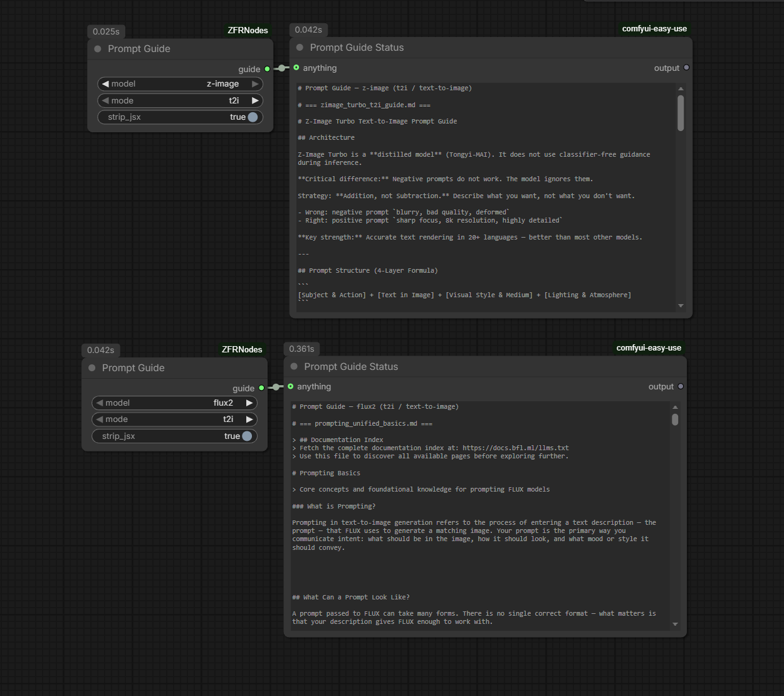
Task: Select next model right of z-image value
Action: tap(255, 84)
